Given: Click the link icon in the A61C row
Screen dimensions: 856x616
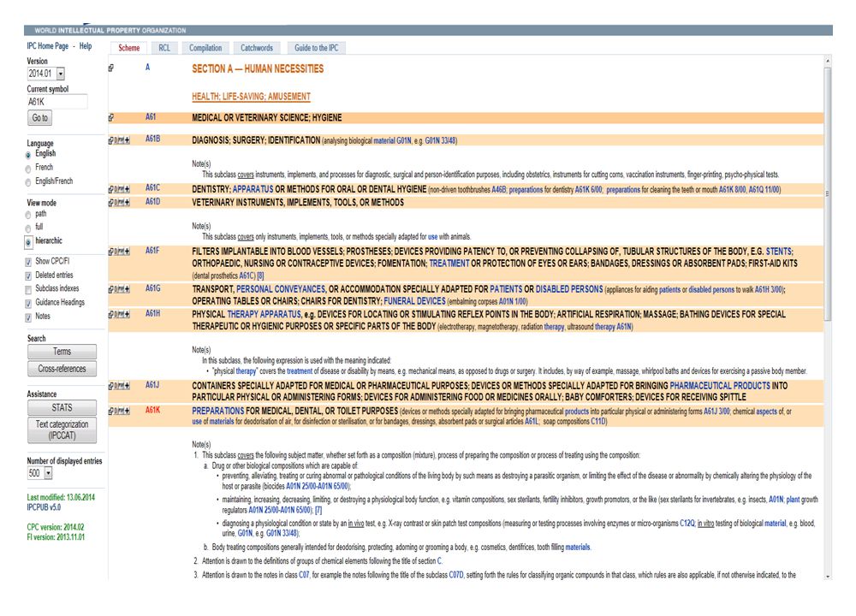Looking at the screenshot, I should (110, 189).
